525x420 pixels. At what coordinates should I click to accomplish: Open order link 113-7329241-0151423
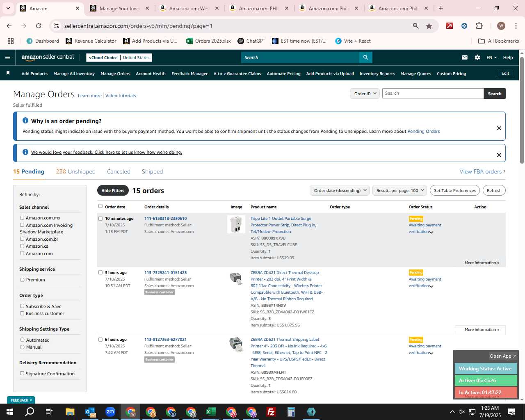tap(165, 272)
